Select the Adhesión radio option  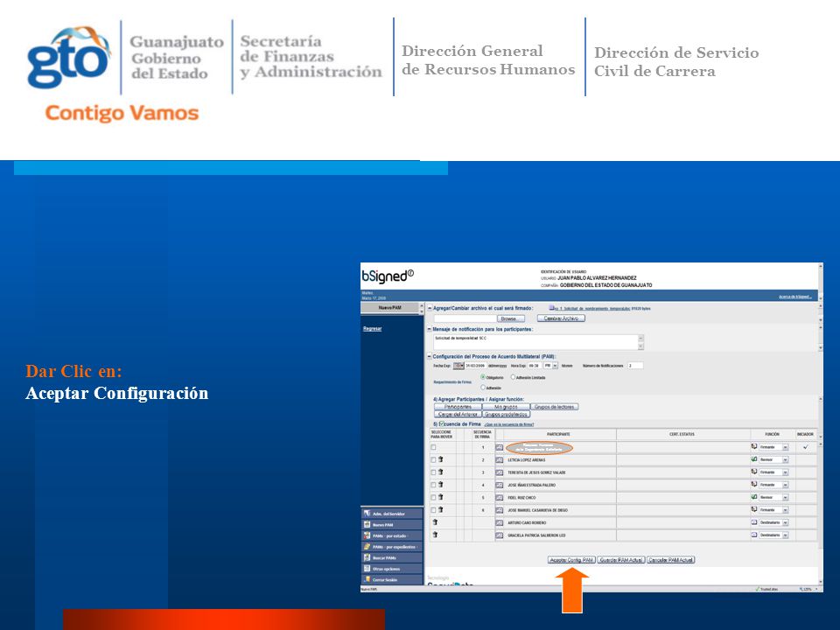coord(483,388)
